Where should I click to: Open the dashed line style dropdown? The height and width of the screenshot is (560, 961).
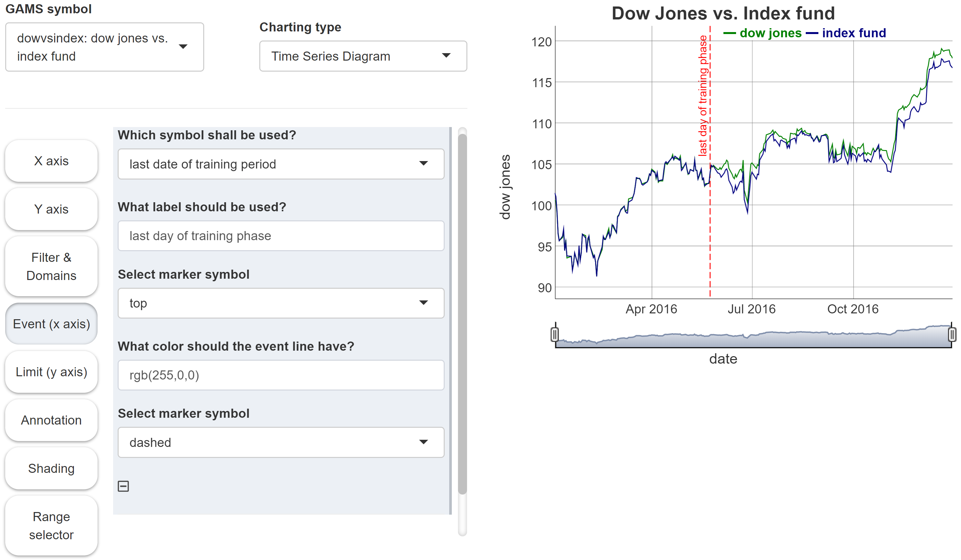point(281,442)
